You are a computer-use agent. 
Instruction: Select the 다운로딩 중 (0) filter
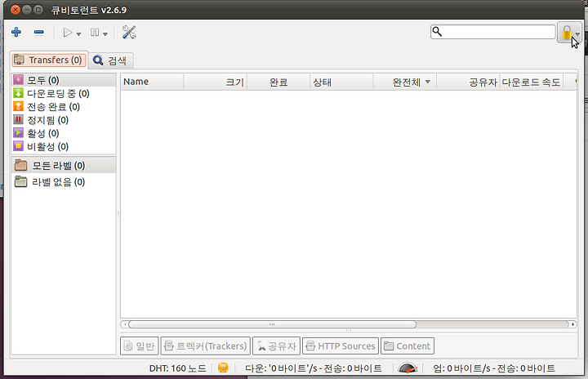[63, 93]
